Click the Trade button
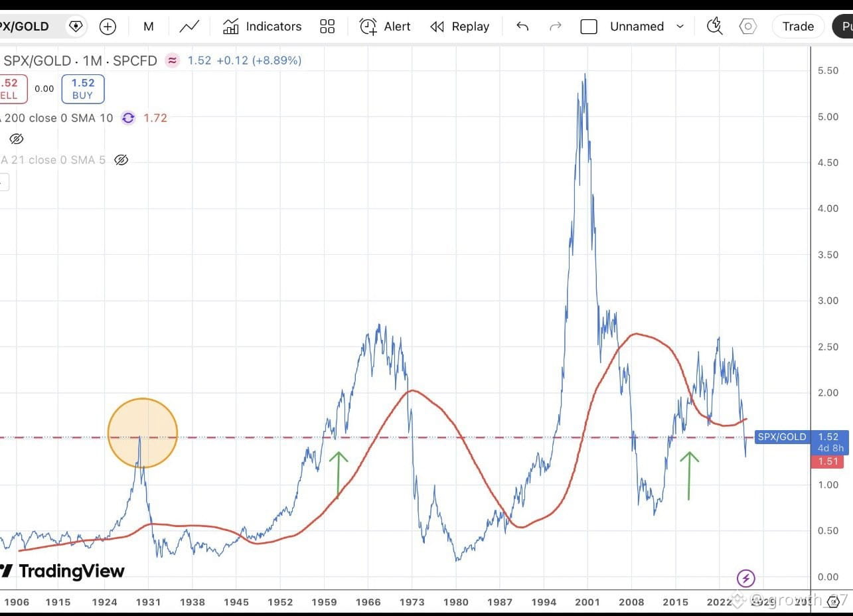The height and width of the screenshot is (616, 853). tap(798, 27)
